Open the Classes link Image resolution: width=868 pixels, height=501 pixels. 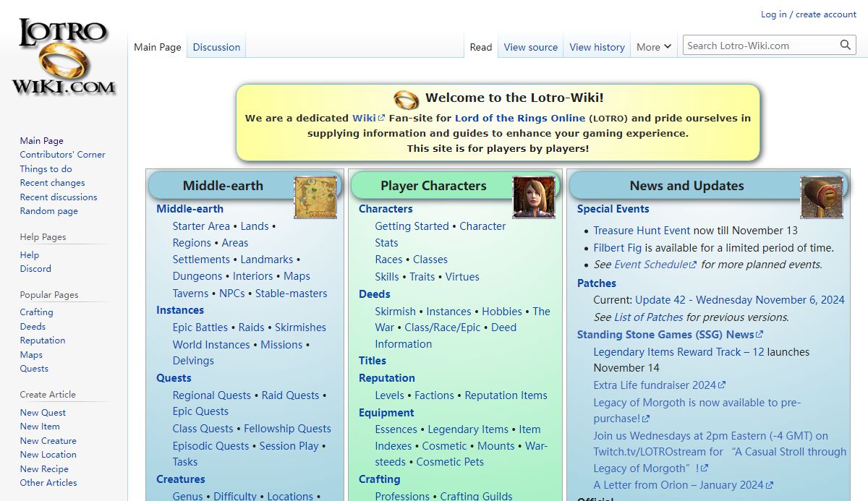430,260
